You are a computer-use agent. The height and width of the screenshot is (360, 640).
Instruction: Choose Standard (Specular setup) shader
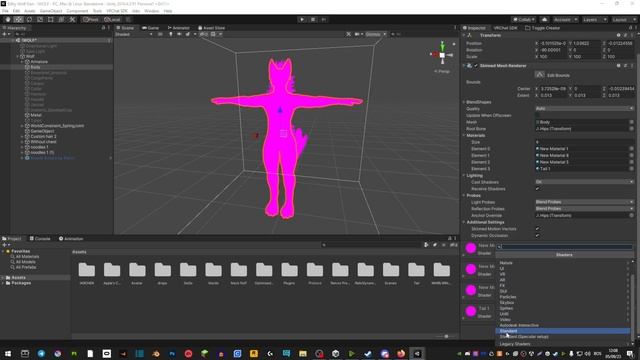pyautogui.click(x=563, y=337)
